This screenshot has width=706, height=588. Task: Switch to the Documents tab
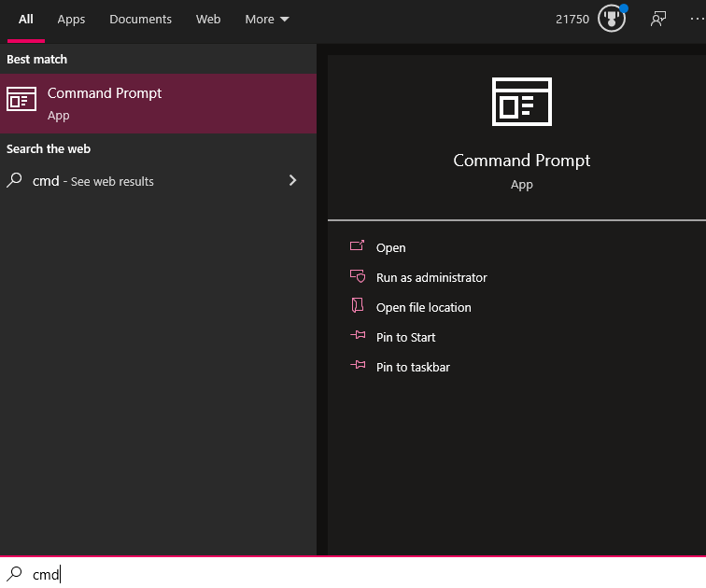[x=140, y=20]
